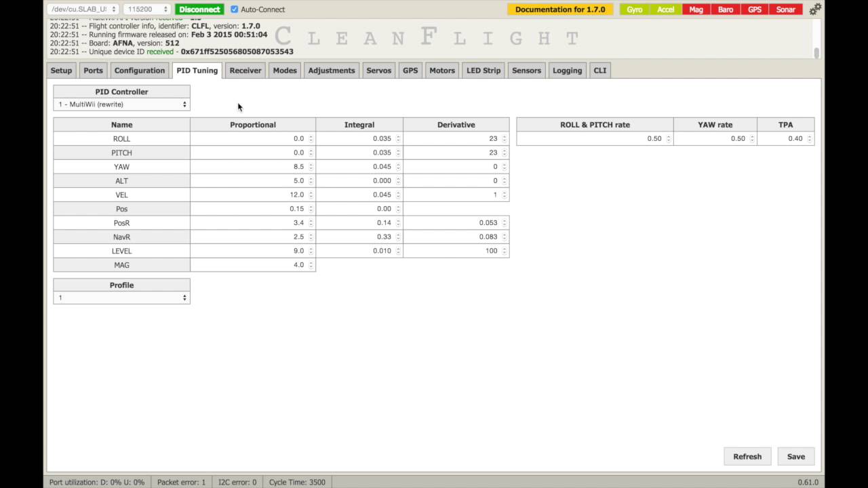
Task: Click the NavR Proportional field
Action: [x=253, y=237]
